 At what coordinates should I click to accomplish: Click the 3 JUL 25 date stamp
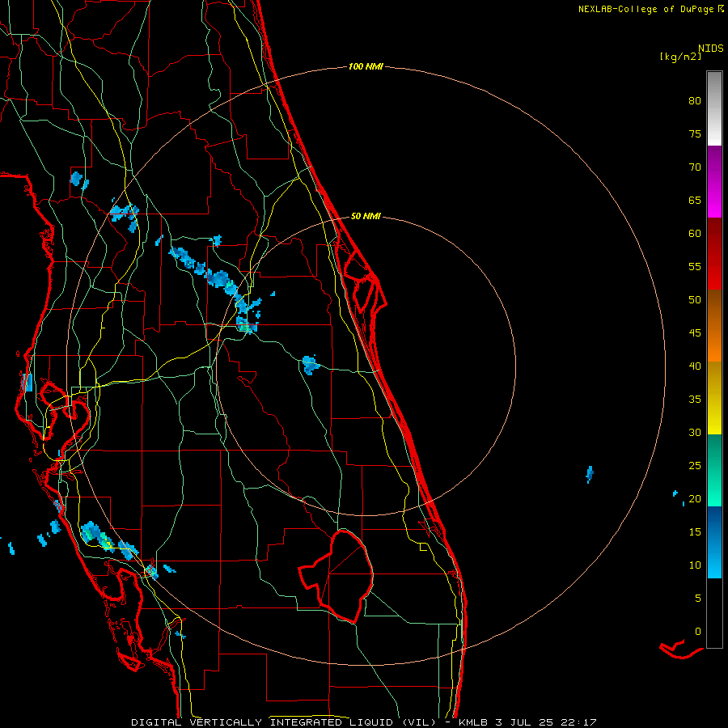(524, 722)
